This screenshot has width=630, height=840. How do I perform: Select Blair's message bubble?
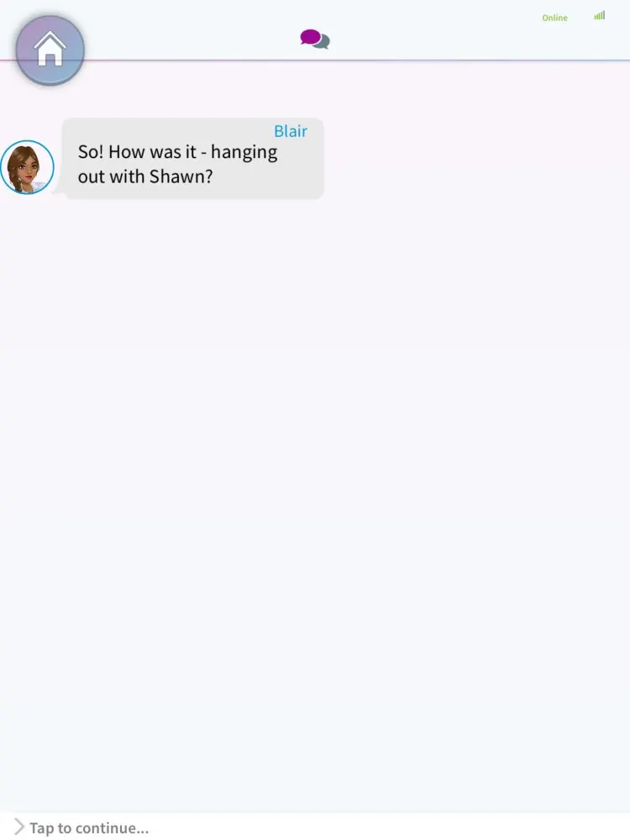coord(193,159)
